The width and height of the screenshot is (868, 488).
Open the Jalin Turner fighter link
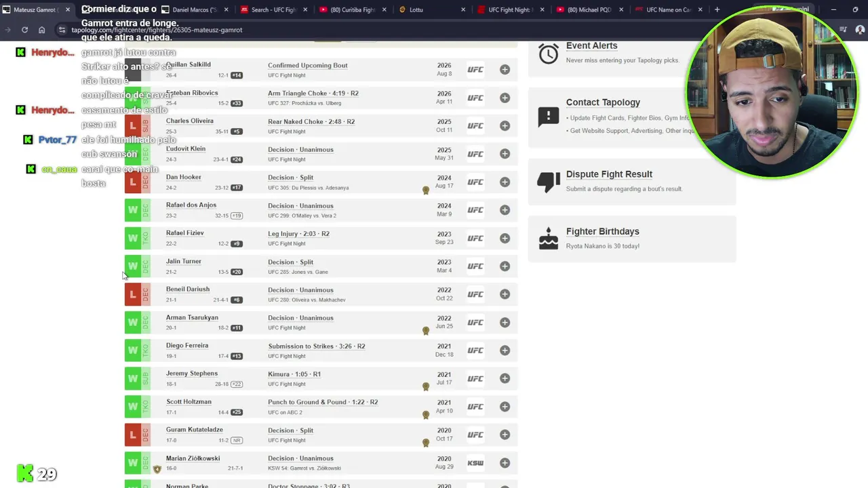click(184, 262)
